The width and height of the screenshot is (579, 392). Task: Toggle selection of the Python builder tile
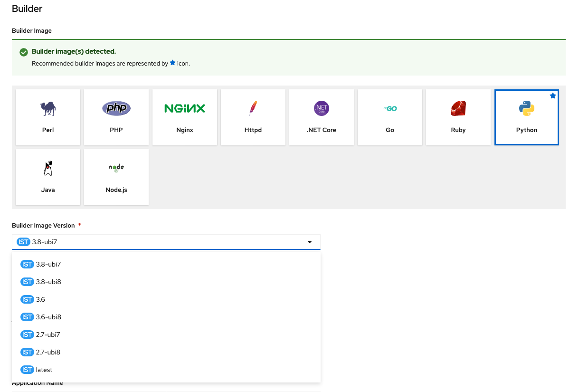526,117
